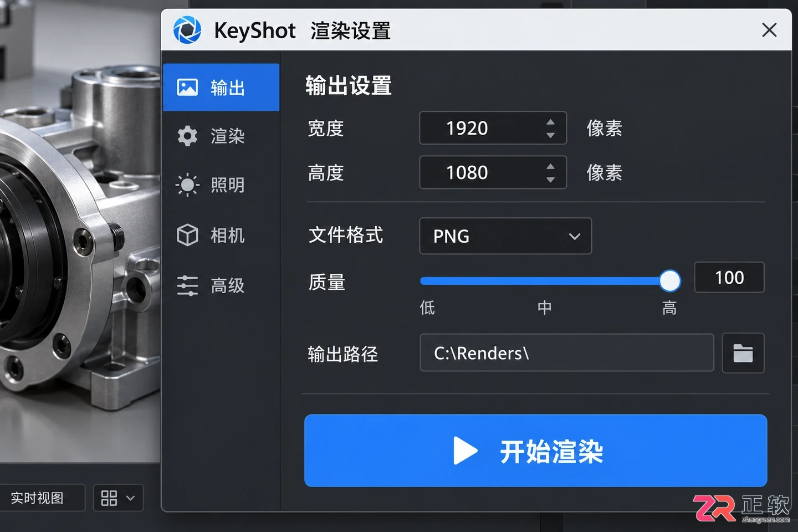Select the 输出 tab in the sidebar
This screenshot has height=532, width=798.
pos(221,88)
